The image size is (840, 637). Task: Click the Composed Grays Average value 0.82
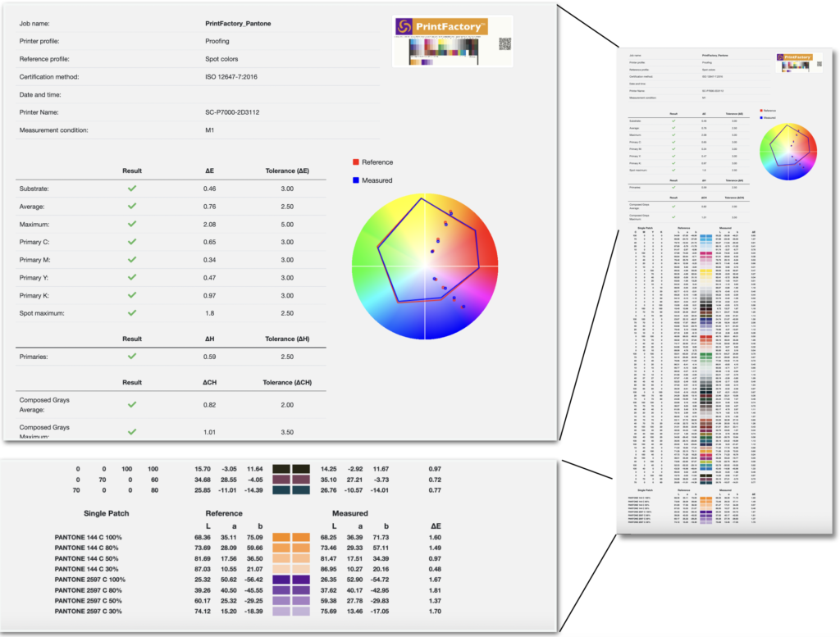click(209, 405)
